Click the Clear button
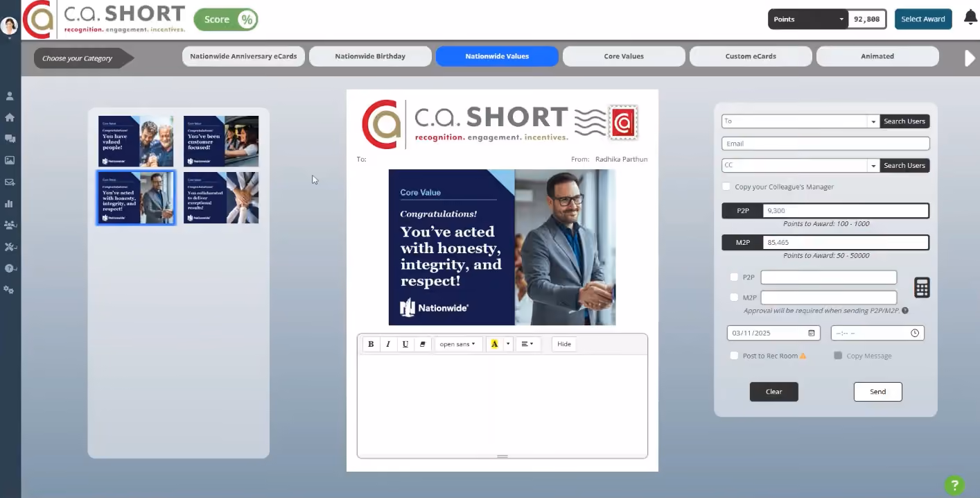 pos(774,392)
